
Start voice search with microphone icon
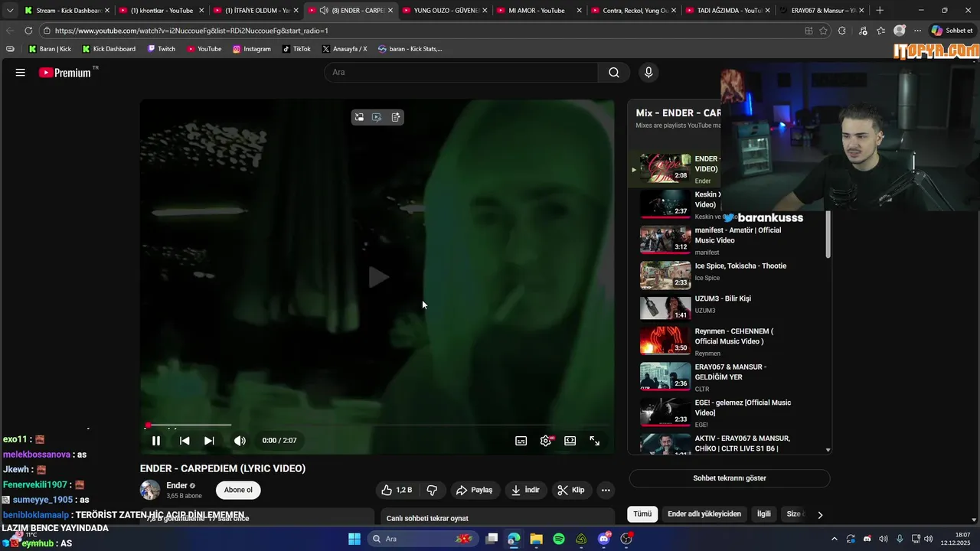tap(648, 73)
